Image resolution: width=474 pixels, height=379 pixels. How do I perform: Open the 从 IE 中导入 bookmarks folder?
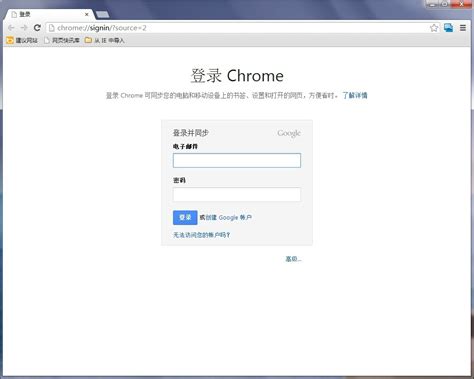pos(105,40)
